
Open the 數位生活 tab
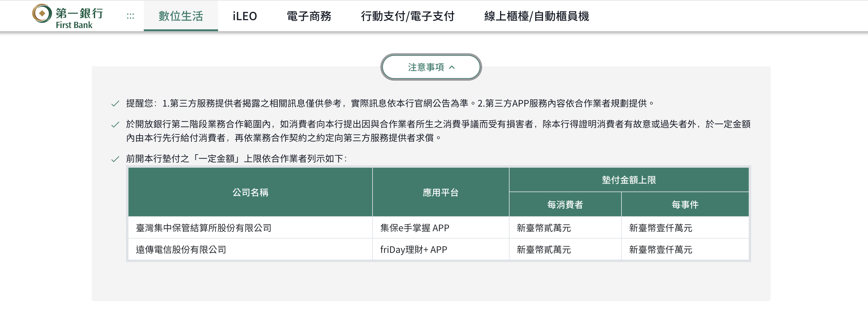click(x=181, y=16)
